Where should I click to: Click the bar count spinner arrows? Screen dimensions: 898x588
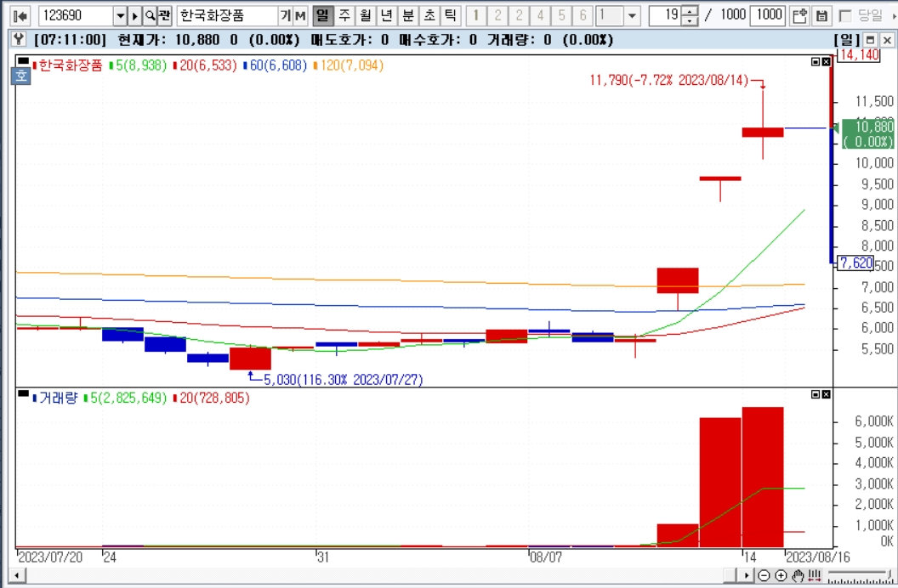(x=691, y=16)
